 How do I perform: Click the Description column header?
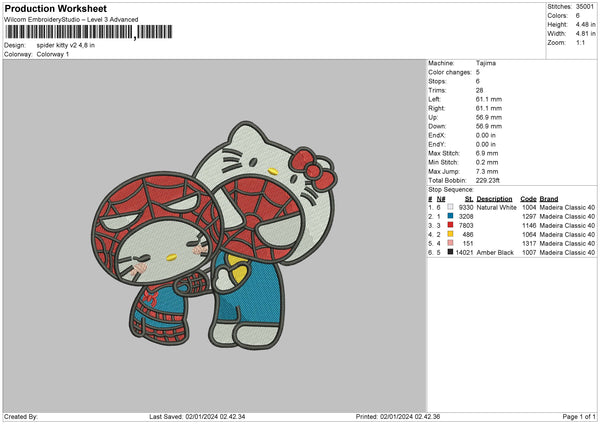(494, 198)
